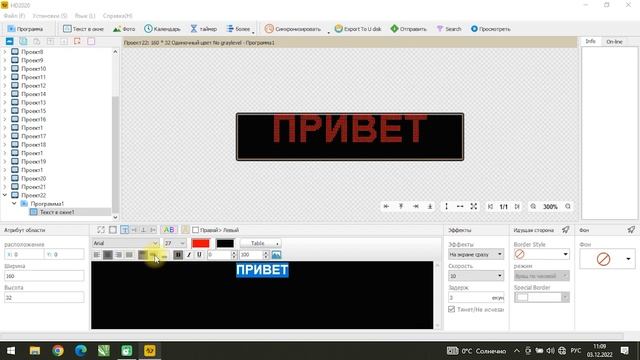Open the Более dropdown in toolbar
The width and height of the screenshot is (640, 360).
[240, 29]
